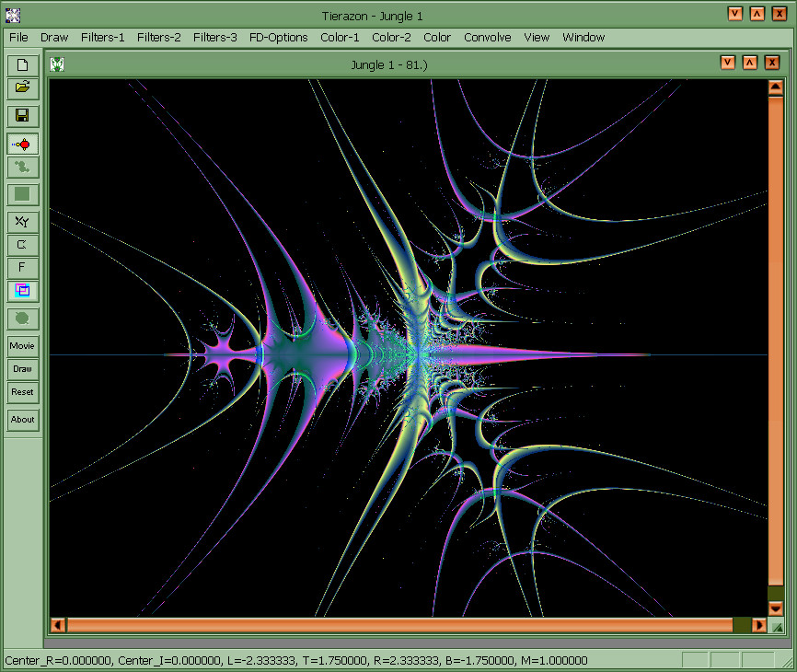This screenshot has height=672, width=797.
Task: Click the Movie button in the toolbar
Action: point(23,346)
